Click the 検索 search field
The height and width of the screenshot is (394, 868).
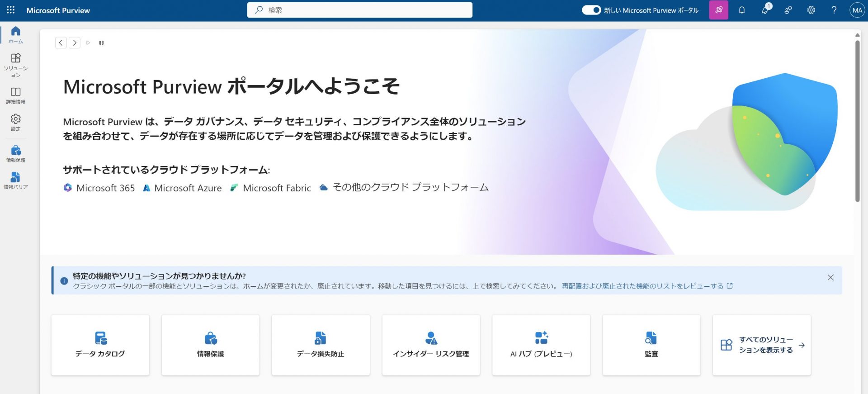(x=360, y=10)
